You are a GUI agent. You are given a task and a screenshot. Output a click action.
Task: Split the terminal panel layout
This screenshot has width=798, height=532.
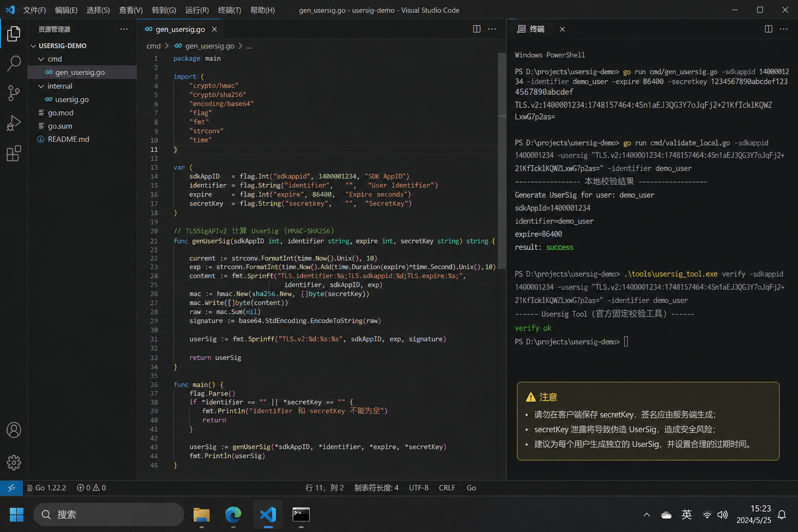768,29
